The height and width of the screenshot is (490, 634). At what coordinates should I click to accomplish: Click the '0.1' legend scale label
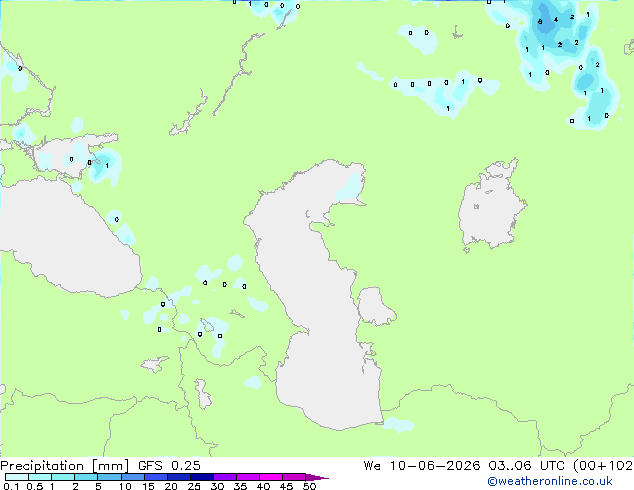point(13,486)
